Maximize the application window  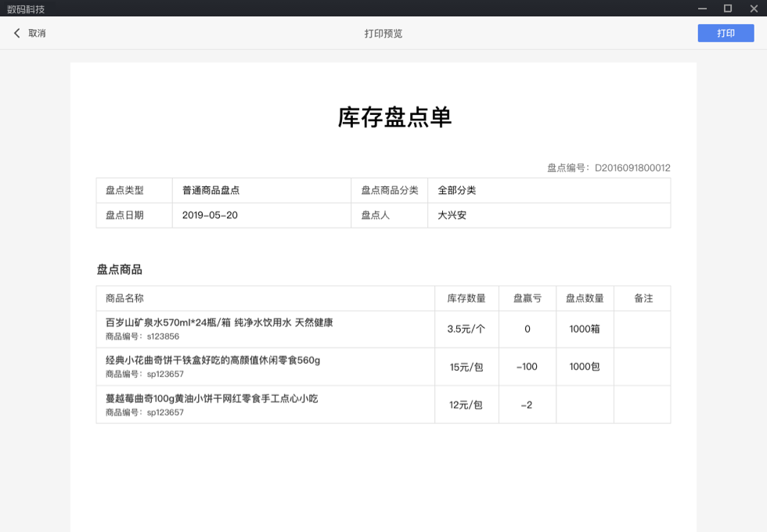(728, 9)
